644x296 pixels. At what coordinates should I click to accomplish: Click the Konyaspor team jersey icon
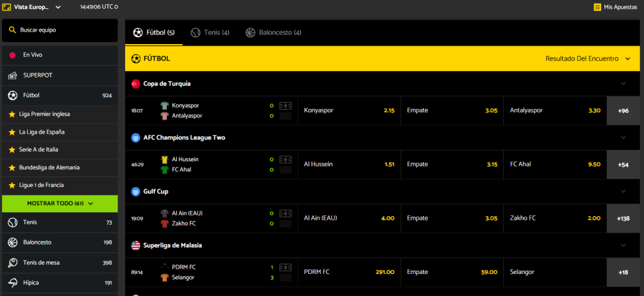tap(164, 106)
